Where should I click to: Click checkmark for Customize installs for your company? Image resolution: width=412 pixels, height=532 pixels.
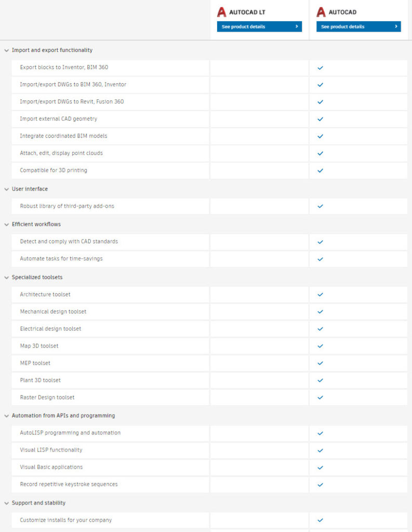[320, 520]
